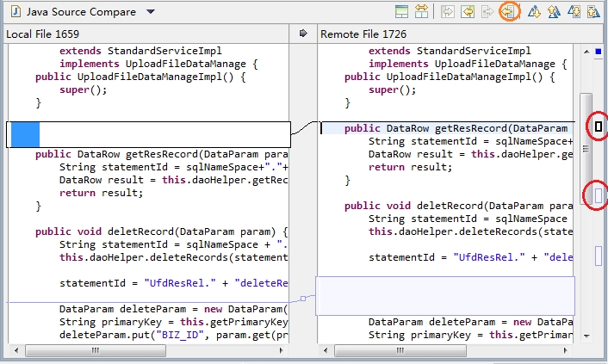The width and height of the screenshot is (608, 364).
Task: Click the pane layout icon left of swap views
Action: click(401, 12)
